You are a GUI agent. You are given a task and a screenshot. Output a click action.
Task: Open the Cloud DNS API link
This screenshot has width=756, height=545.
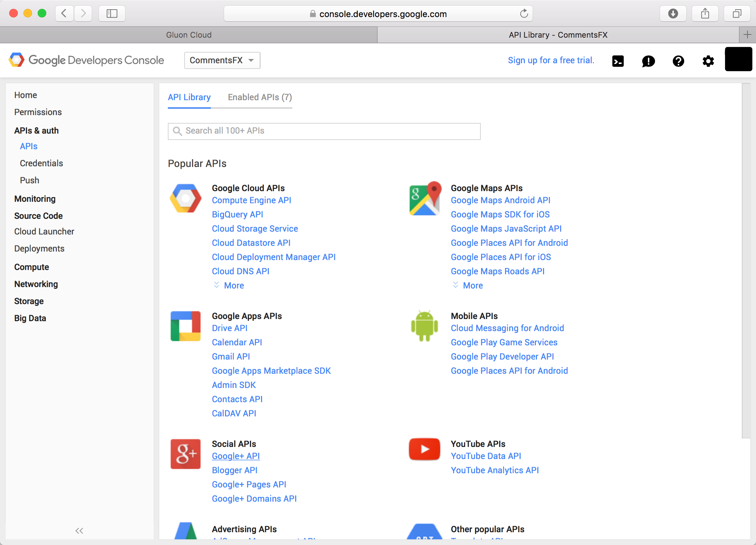240,271
